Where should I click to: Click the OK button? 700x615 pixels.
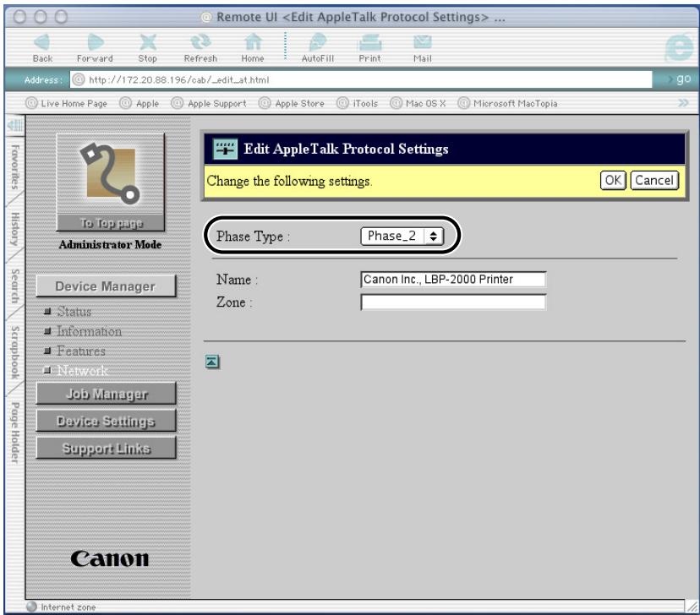[613, 181]
